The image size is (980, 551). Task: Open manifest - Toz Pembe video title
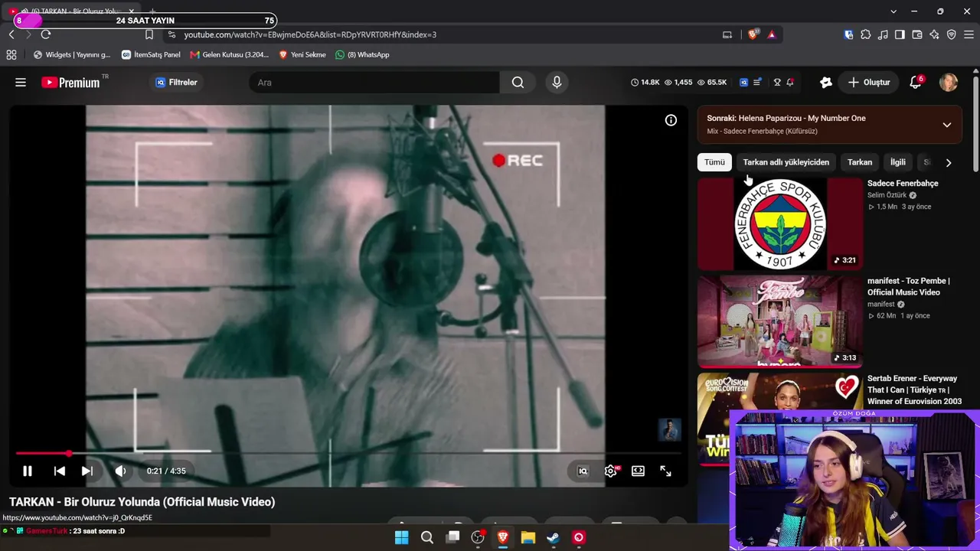(x=909, y=287)
